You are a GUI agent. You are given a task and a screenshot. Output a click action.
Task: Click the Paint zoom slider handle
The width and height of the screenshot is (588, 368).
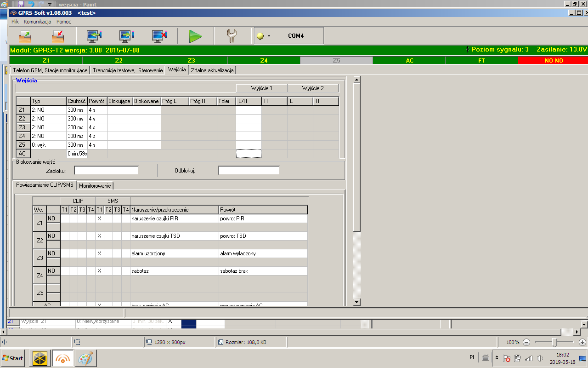point(555,342)
